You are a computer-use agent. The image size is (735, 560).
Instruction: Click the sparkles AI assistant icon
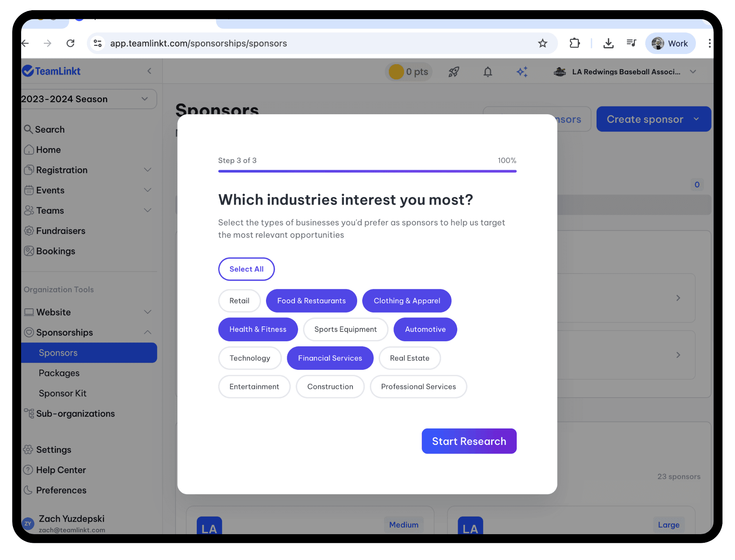[522, 72]
